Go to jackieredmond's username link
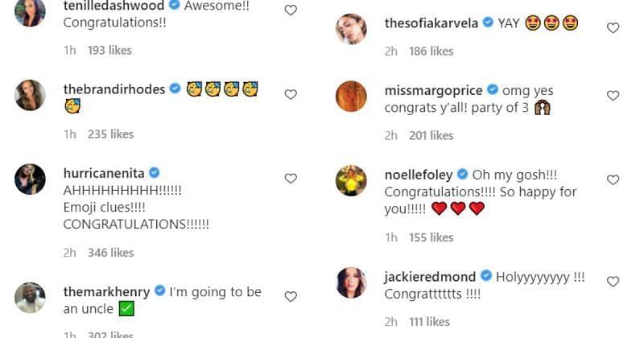The image size is (644, 338). pyautogui.click(x=430, y=276)
